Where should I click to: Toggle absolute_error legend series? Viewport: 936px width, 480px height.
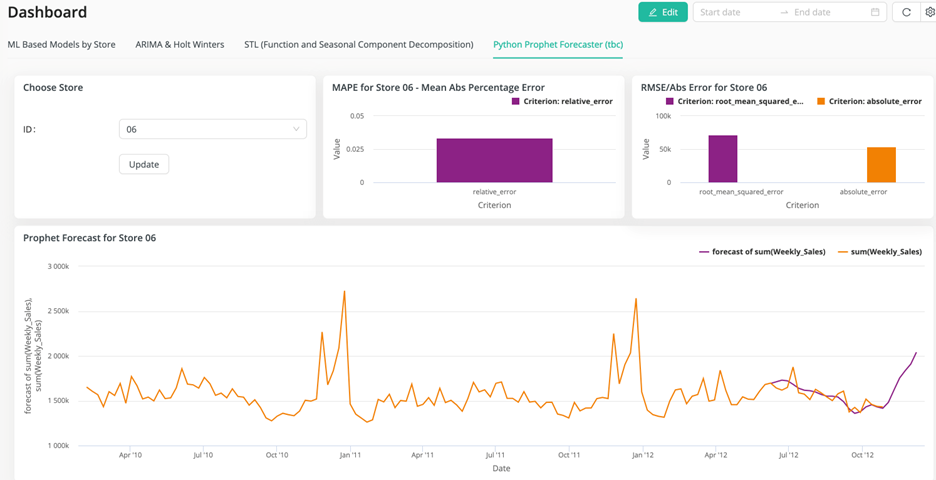tap(868, 101)
